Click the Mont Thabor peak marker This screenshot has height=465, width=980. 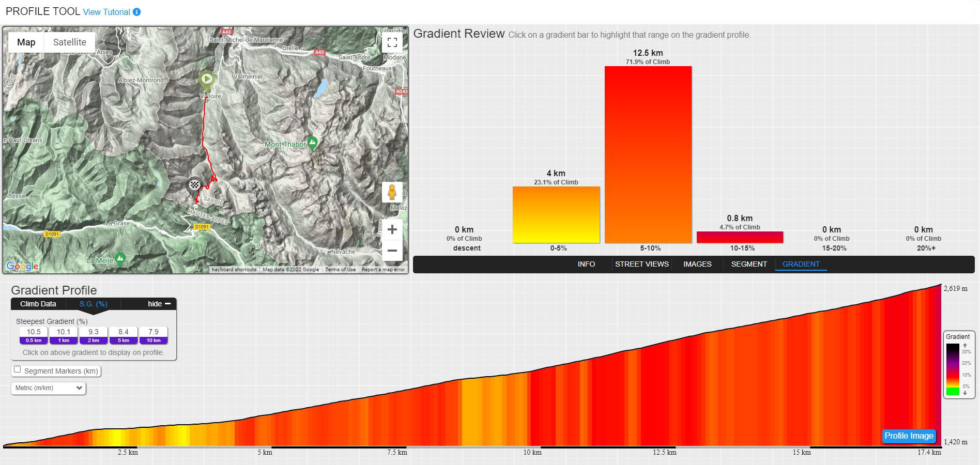312,143
